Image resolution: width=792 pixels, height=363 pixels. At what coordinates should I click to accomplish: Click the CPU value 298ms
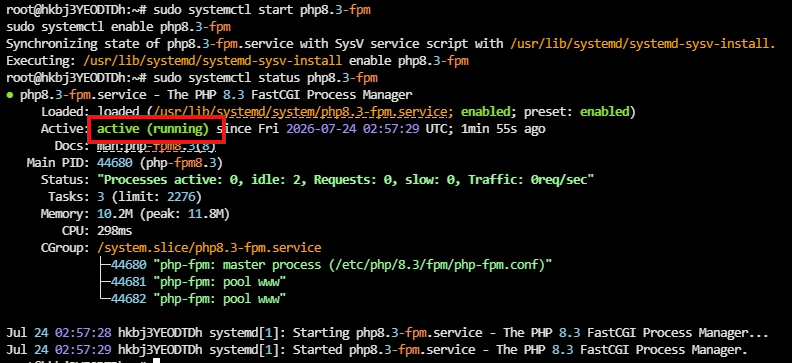pyautogui.click(x=115, y=231)
